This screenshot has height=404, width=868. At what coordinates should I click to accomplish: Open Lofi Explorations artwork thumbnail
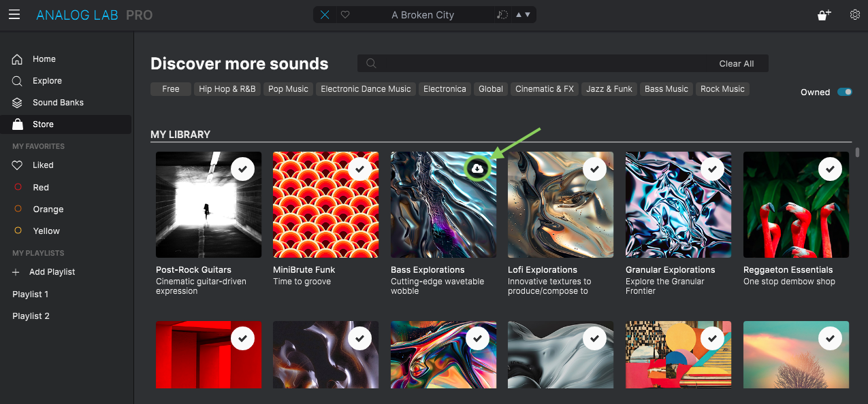(560, 205)
